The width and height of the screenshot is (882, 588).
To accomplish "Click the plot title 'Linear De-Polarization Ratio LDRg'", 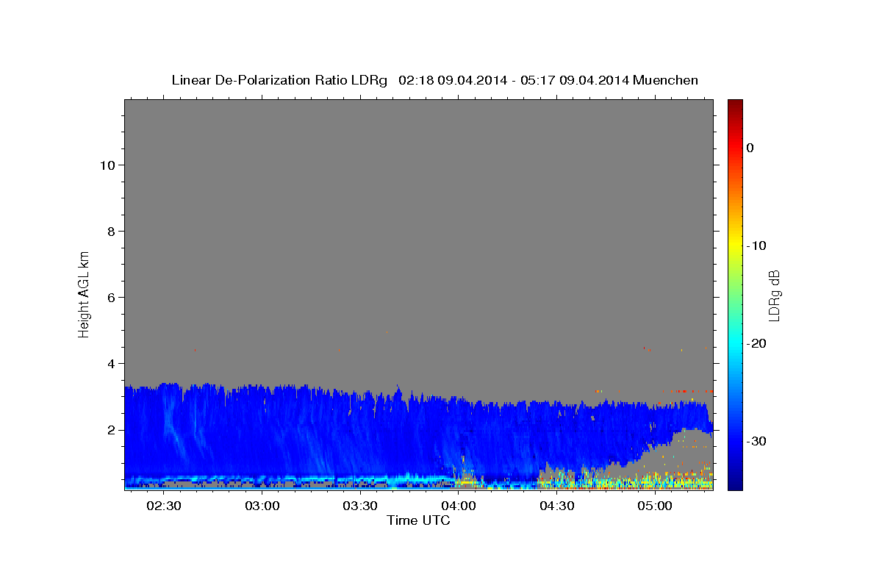I will coord(279,80).
